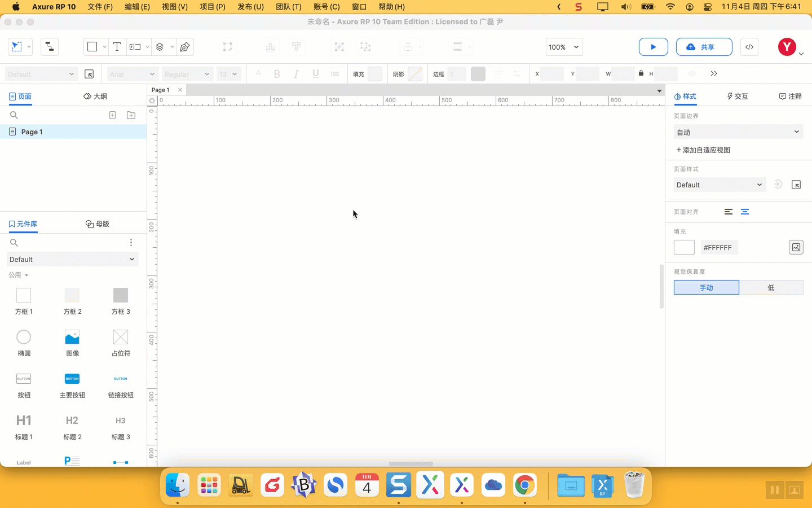Open the Arial font dropdown
812x508 pixels.
[x=133, y=74]
